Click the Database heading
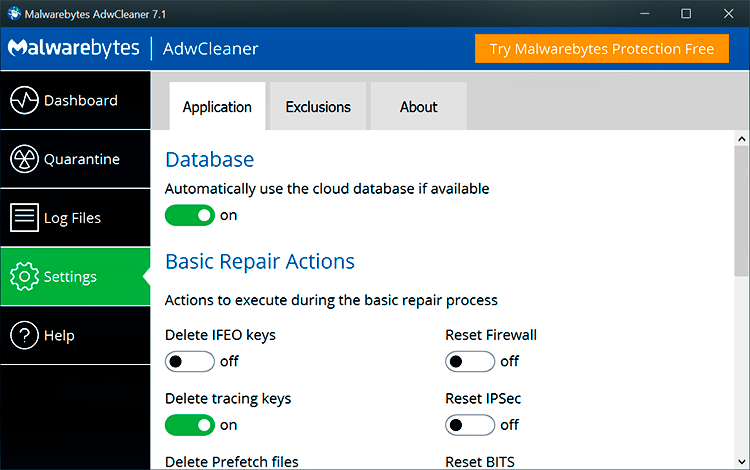This screenshot has height=470, width=750. click(210, 159)
